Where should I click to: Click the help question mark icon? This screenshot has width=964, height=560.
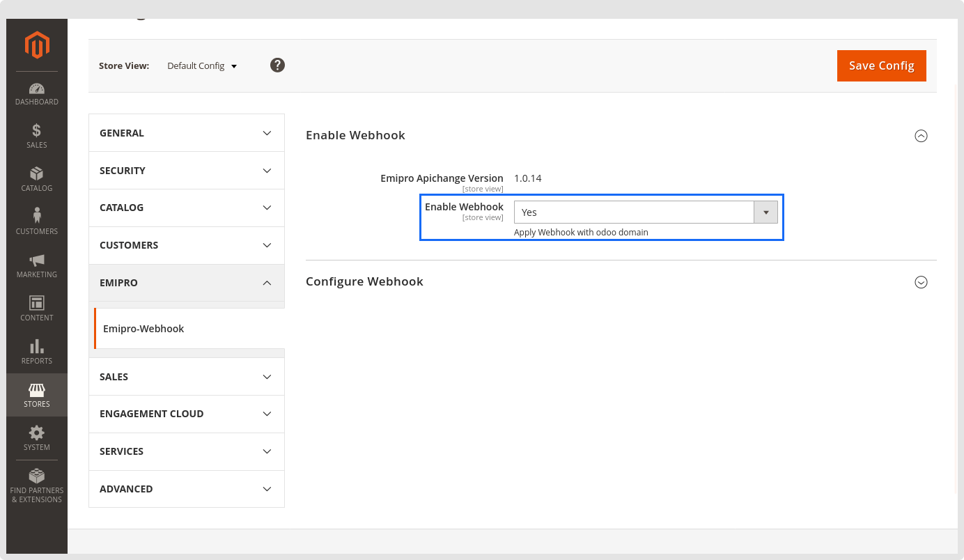pos(277,65)
